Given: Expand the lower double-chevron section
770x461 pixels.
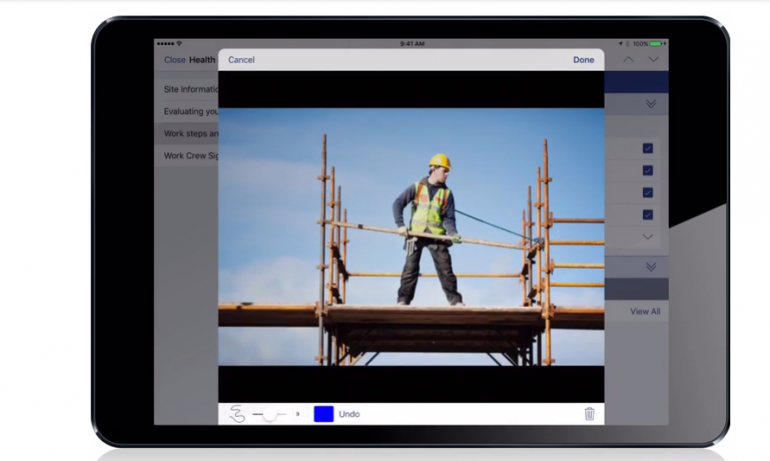Looking at the screenshot, I should (650, 267).
